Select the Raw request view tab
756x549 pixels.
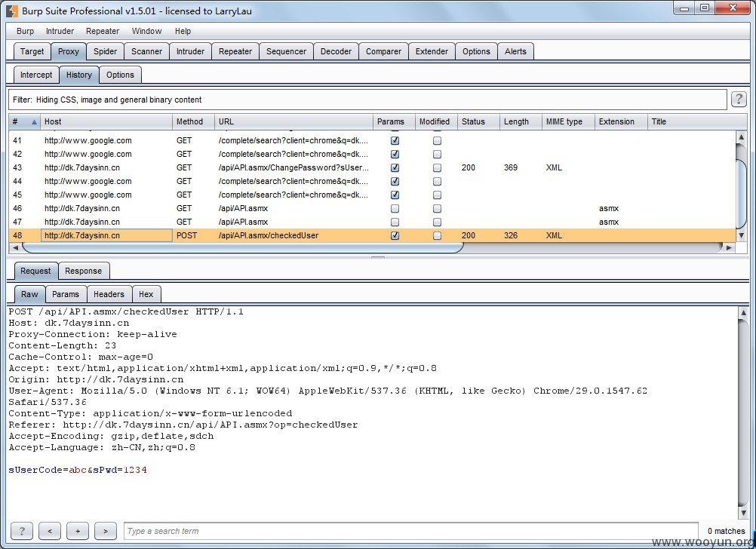click(x=29, y=294)
